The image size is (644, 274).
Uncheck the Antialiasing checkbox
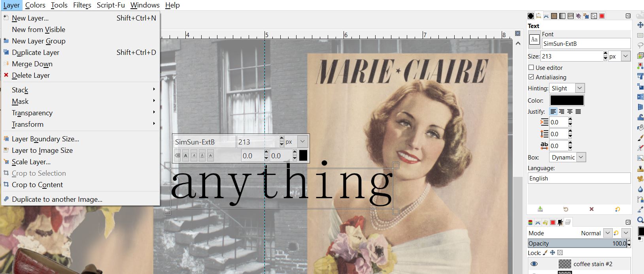point(531,77)
